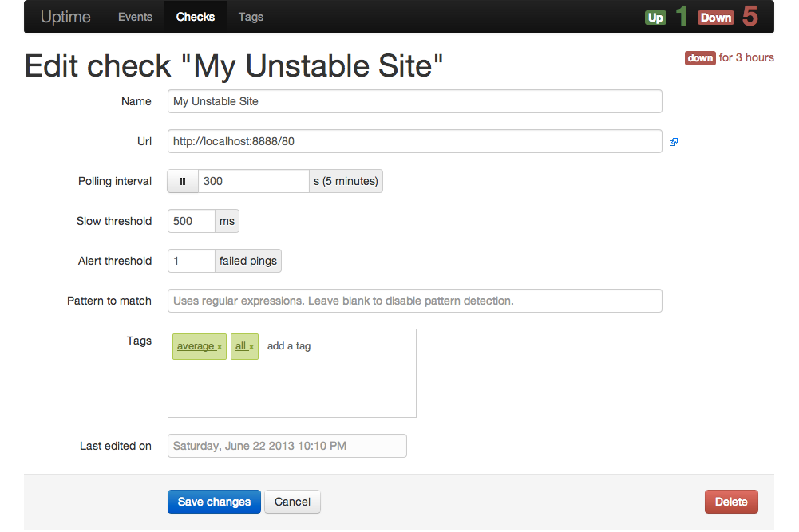Open the URL external link icon
Screen dimensions: 799x532
pos(674,142)
